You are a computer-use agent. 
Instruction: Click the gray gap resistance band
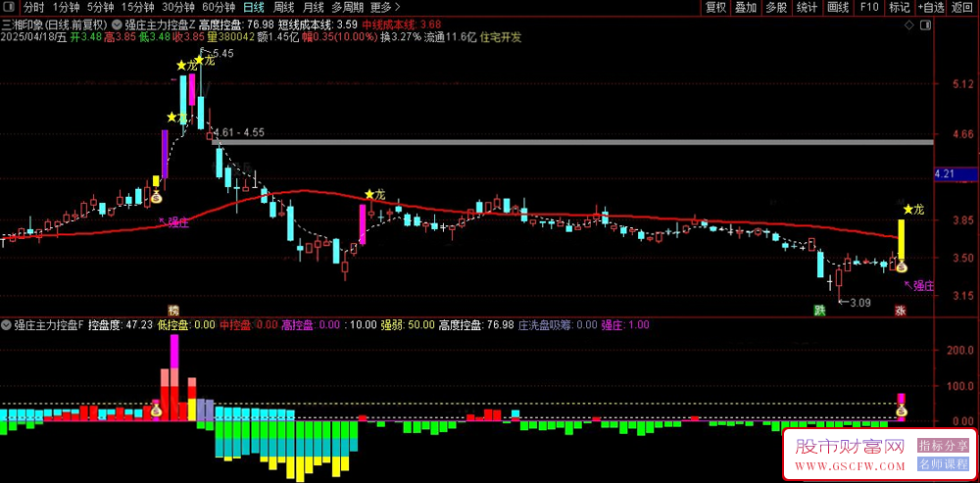coord(573,143)
